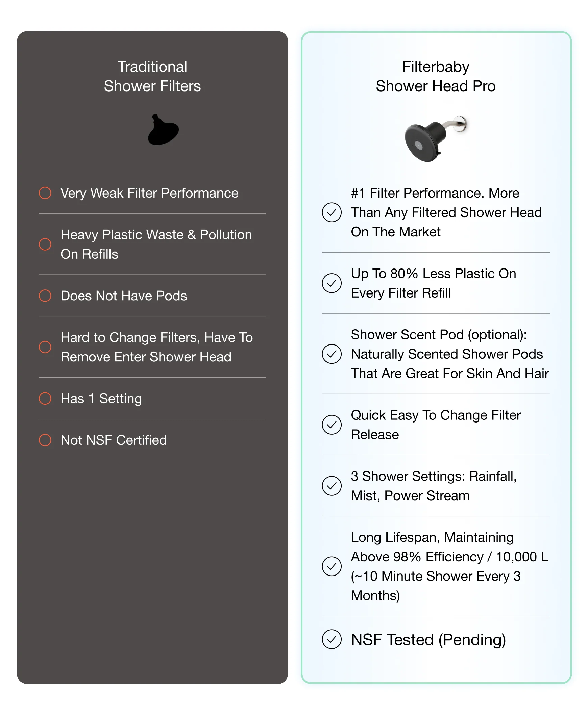Click the black traditional shower head silhouette

click(163, 130)
